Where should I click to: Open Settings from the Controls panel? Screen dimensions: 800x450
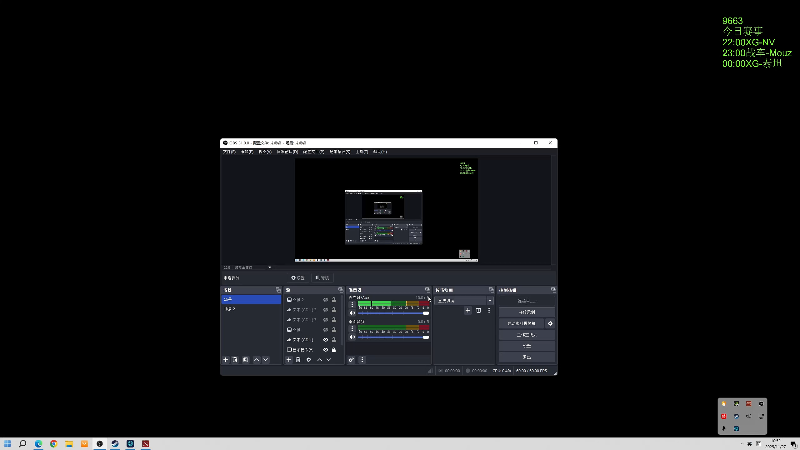pyautogui.click(x=527, y=346)
